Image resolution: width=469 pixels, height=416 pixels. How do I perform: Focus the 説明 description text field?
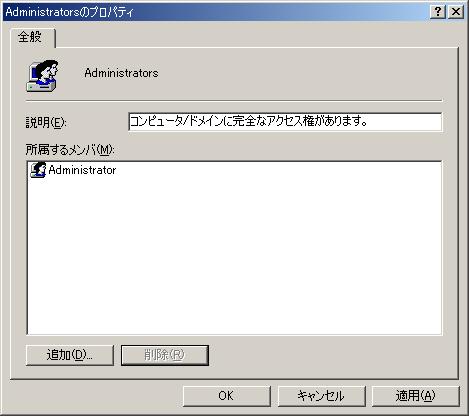click(285, 122)
